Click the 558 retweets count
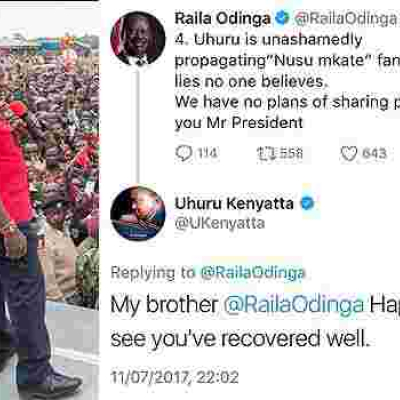Viewport: 400px width, 400px height. coord(291,154)
